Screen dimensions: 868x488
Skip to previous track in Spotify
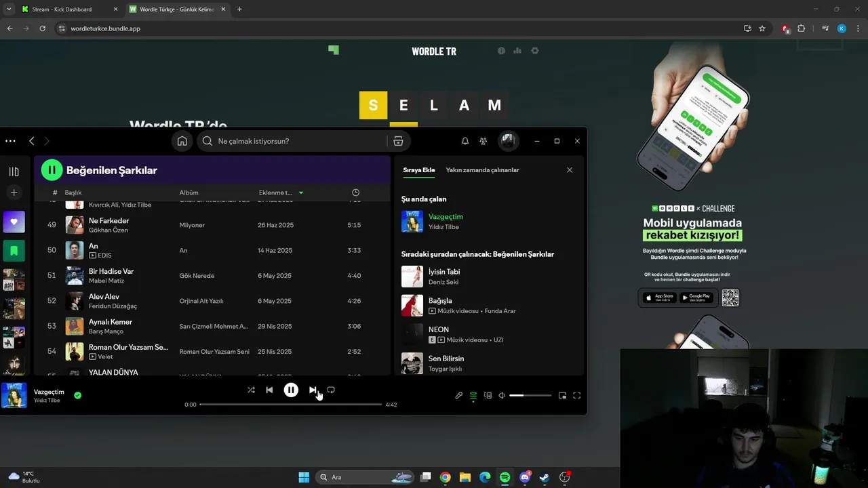click(269, 390)
